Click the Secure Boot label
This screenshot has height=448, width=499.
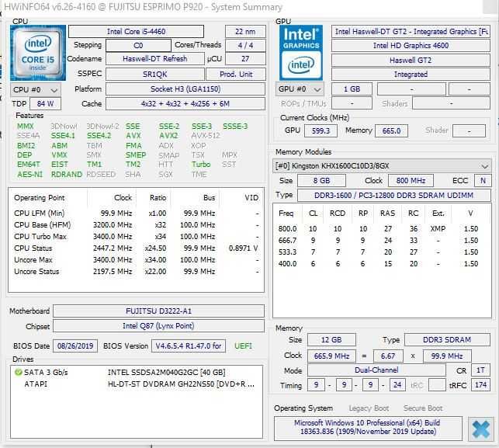(423, 408)
